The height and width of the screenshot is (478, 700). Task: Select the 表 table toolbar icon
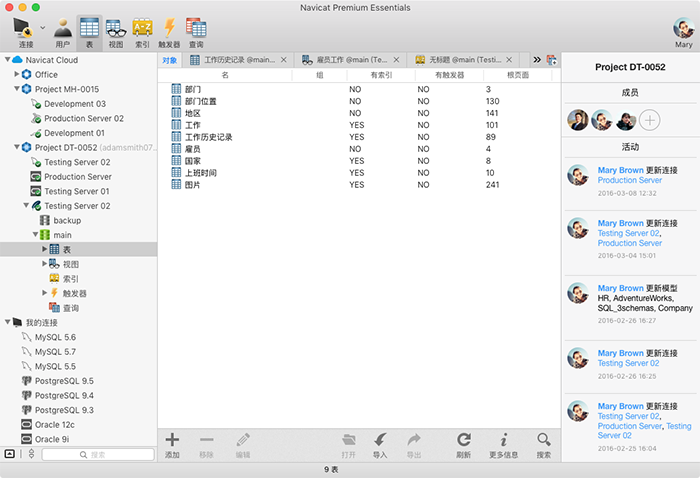[89, 32]
